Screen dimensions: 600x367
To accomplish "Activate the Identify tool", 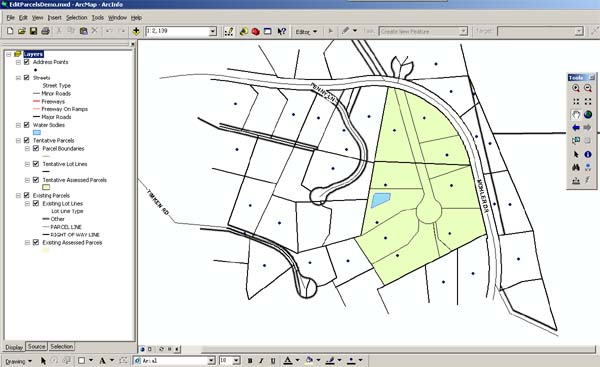I will (588, 154).
